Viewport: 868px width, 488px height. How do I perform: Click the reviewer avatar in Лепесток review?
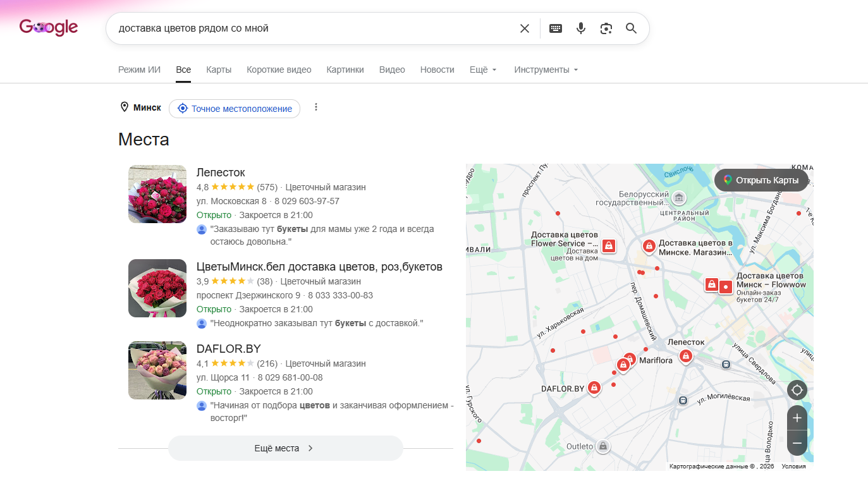202,229
